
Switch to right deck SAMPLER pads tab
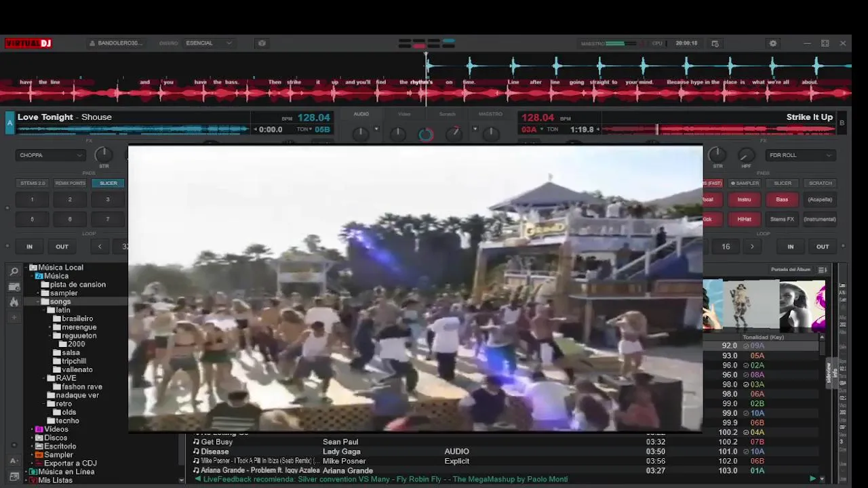pyautogui.click(x=745, y=183)
